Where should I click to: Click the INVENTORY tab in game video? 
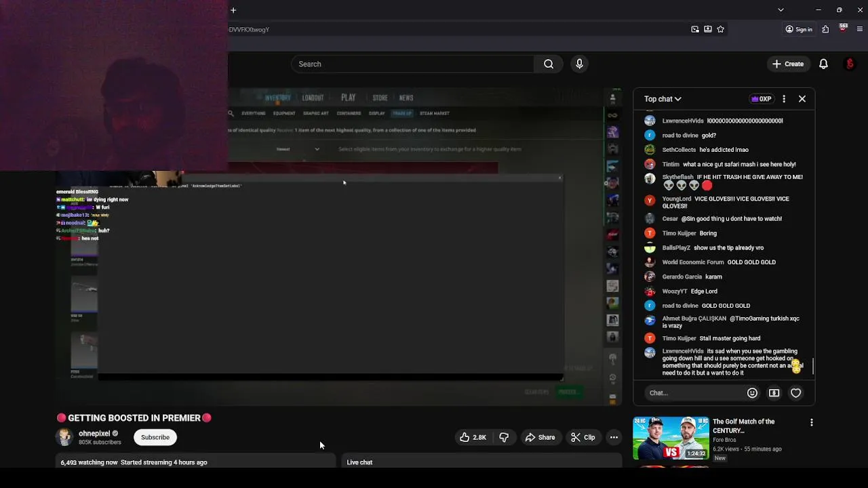(x=277, y=98)
